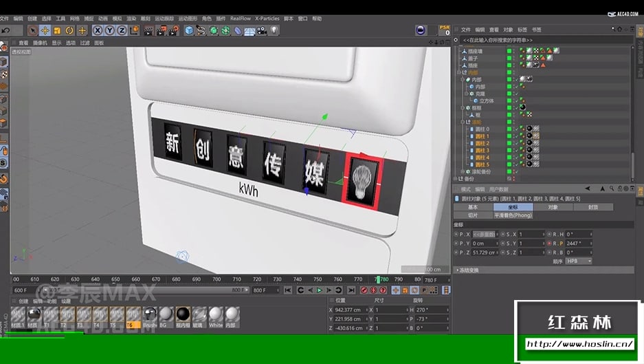Image resolution: width=644 pixels, height=364 pixels.
Task: Switch to the 对象 attribute tab
Action: [x=553, y=206]
